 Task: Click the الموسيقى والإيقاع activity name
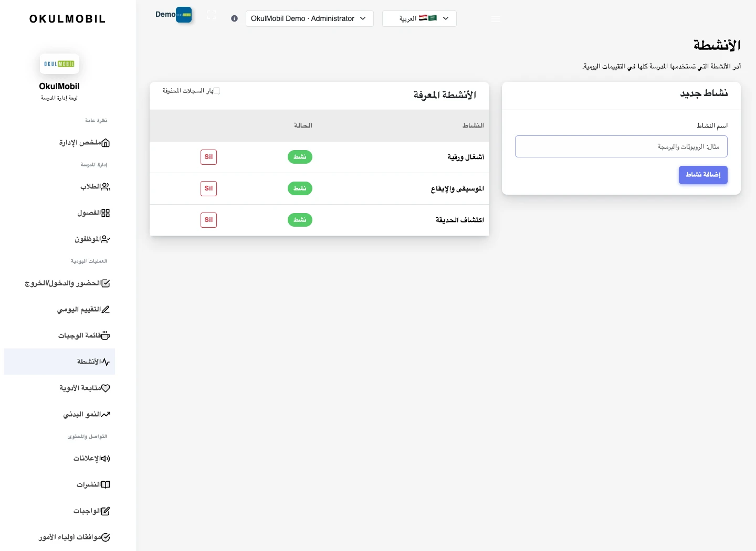pos(457,188)
